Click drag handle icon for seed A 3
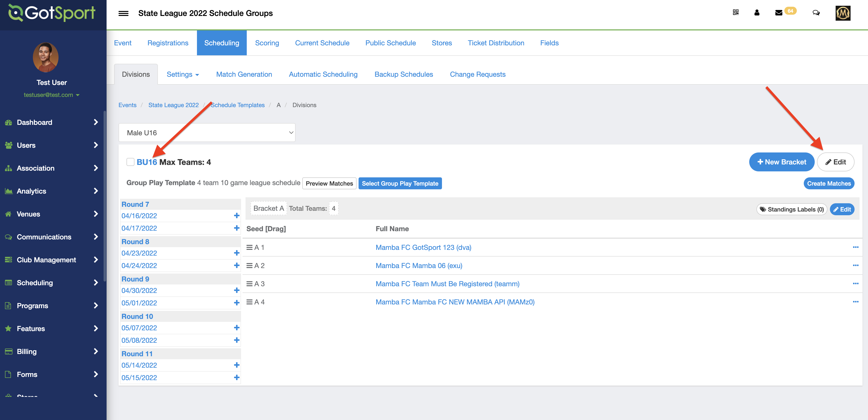This screenshot has height=420, width=868. [x=249, y=284]
